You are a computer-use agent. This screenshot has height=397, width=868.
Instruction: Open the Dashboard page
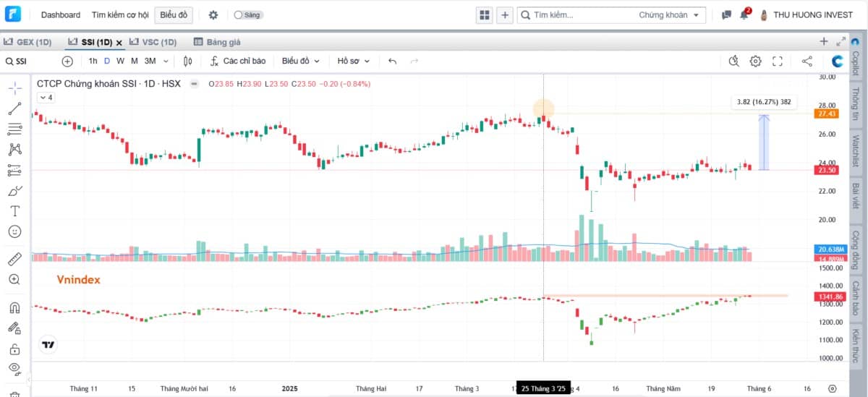(61, 14)
